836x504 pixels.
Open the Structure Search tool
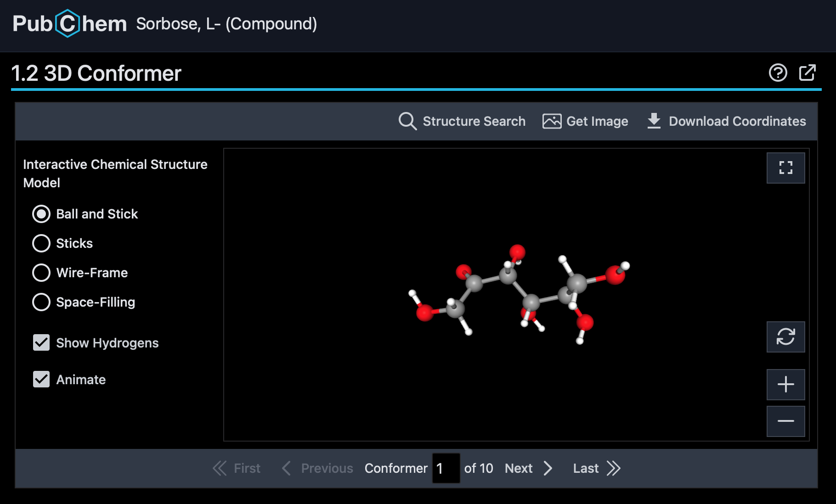point(462,121)
